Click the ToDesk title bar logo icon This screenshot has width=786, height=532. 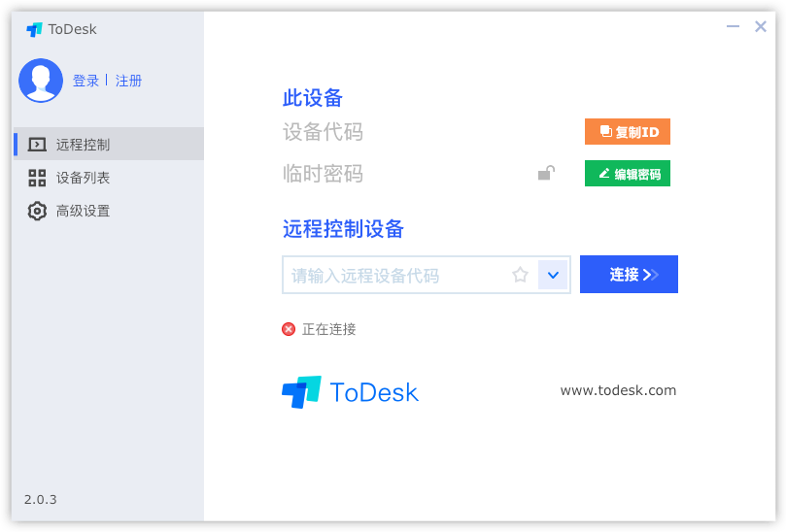(34, 29)
